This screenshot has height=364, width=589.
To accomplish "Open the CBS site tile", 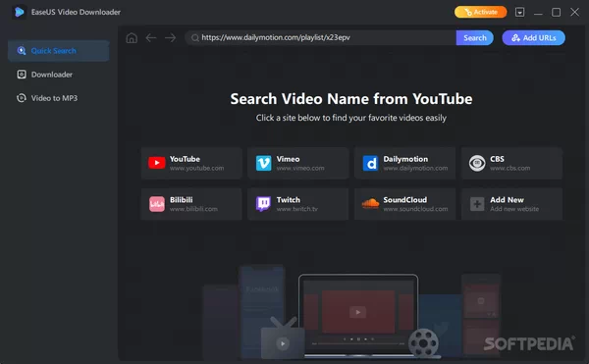I will coord(511,163).
